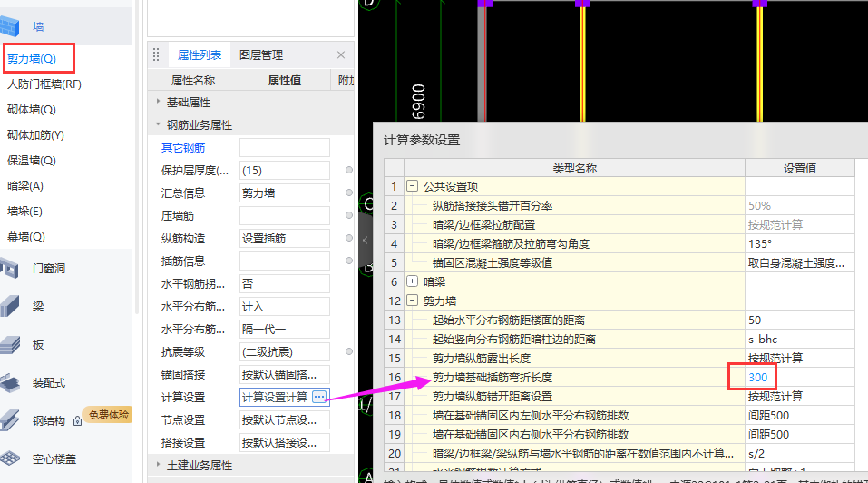
Task: Click the 搭接设置 value 按默认搭接设
Action: [x=285, y=443]
